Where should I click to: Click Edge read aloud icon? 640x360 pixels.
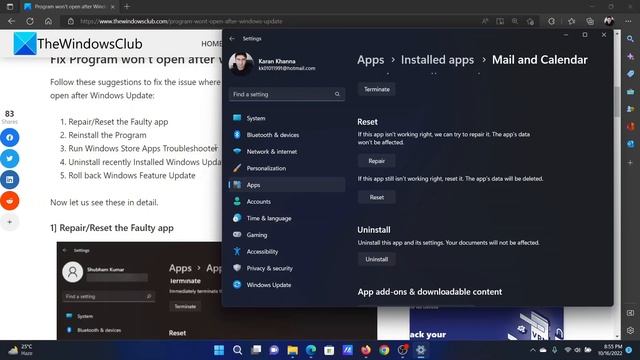coord(485,21)
